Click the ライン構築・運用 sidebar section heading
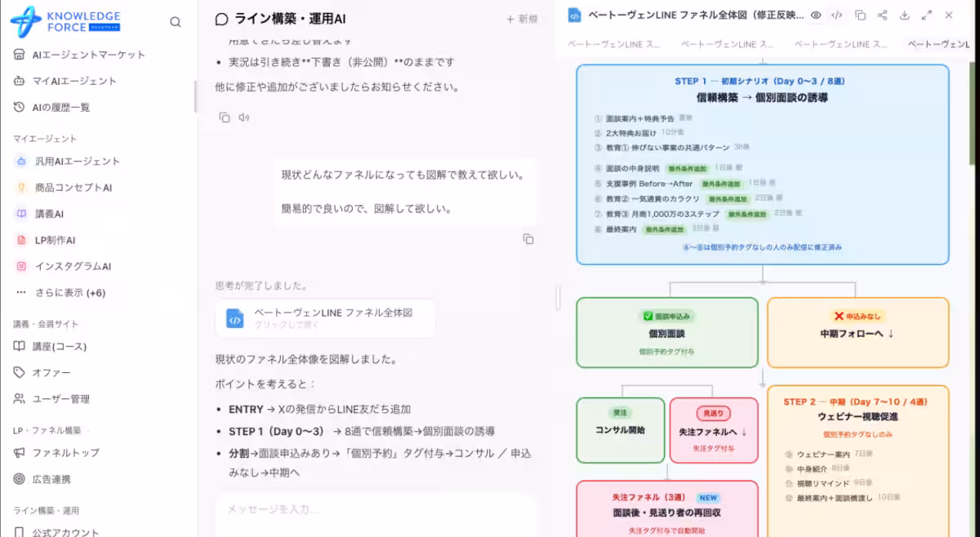 (x=46, y=510)
